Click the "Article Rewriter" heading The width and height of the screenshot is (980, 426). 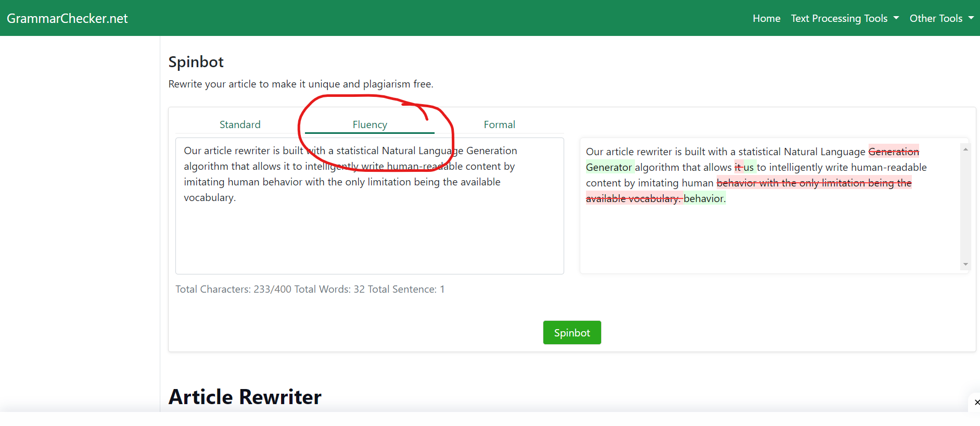point(245,397)
